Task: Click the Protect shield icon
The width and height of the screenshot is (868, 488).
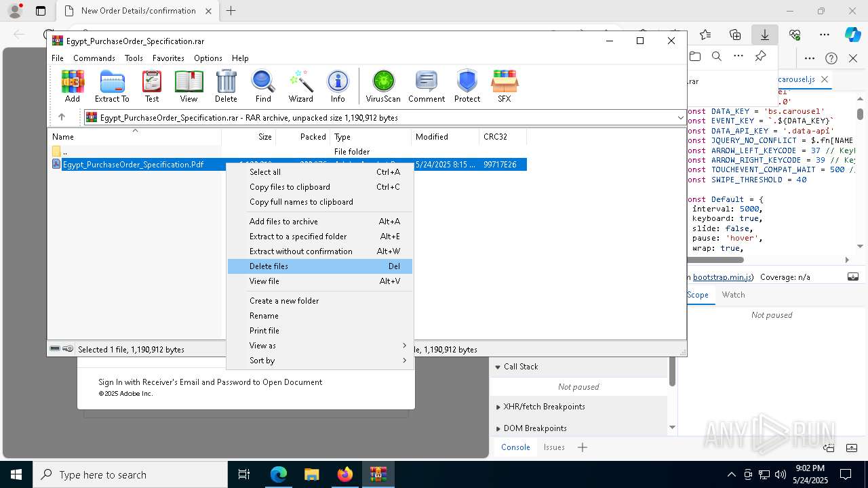Action: click(x=467, y=86)
